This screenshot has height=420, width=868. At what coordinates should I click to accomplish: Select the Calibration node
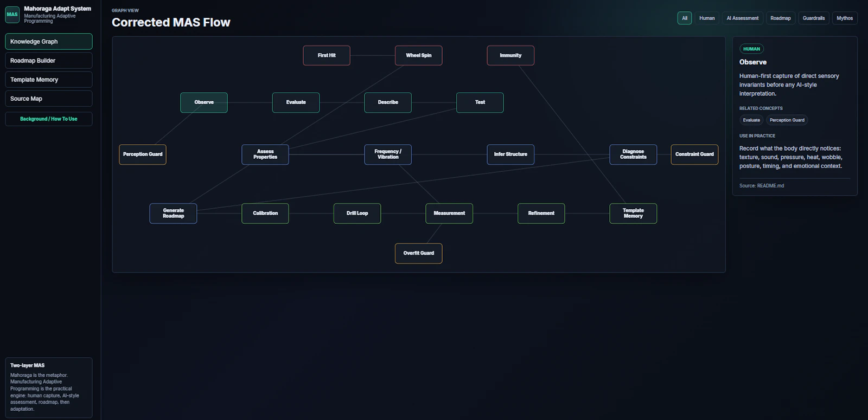coord(265,214)
